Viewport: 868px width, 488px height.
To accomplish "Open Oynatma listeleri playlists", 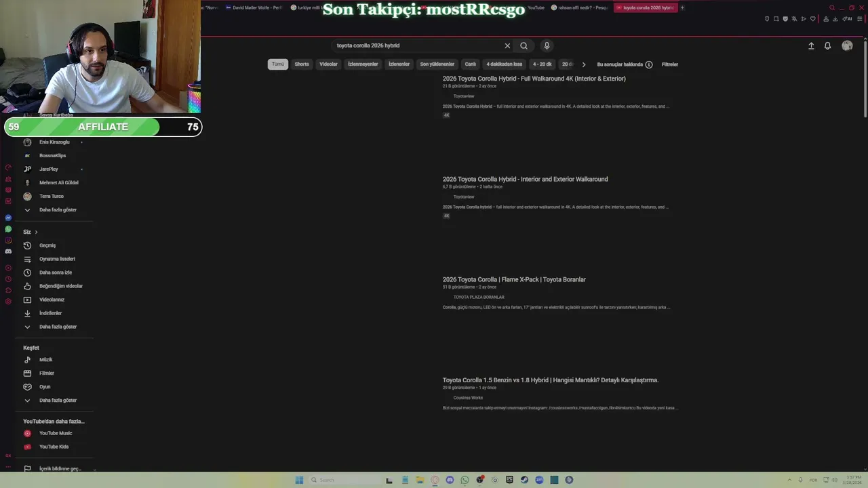I will click(x=58, y=259).
